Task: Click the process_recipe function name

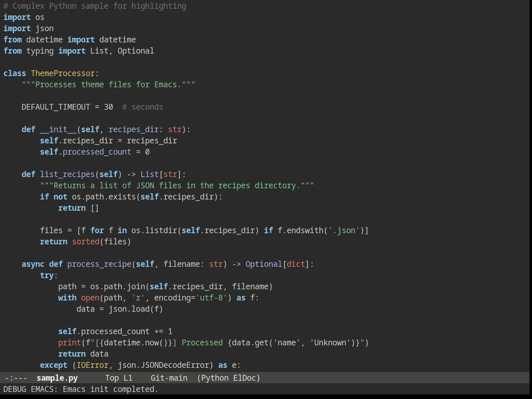Action: (x=99, y=264)
